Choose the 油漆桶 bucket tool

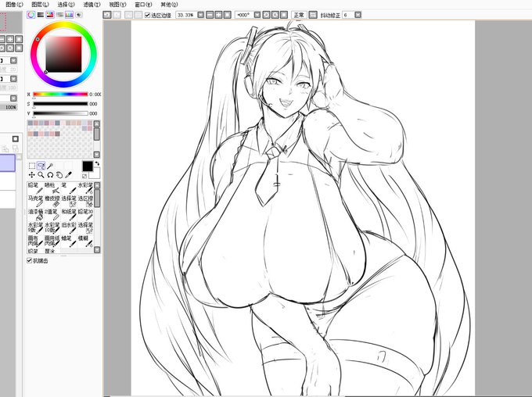(x=35, y=214)
